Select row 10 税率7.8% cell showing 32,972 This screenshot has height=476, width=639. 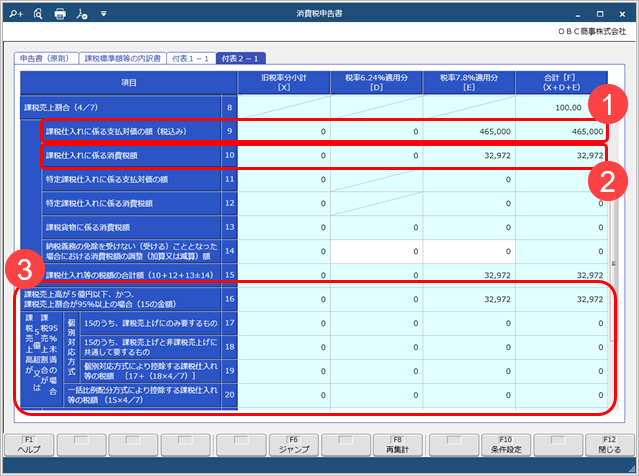(467, 156)
